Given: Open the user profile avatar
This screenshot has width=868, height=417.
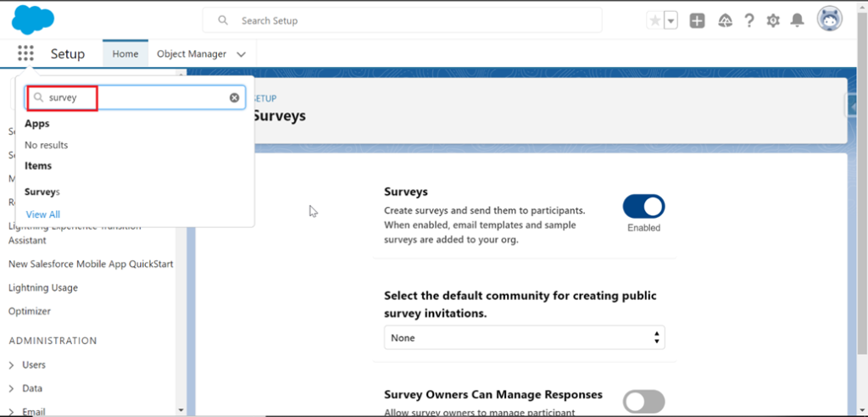Looking at the screenshot, I should (830, 19).
